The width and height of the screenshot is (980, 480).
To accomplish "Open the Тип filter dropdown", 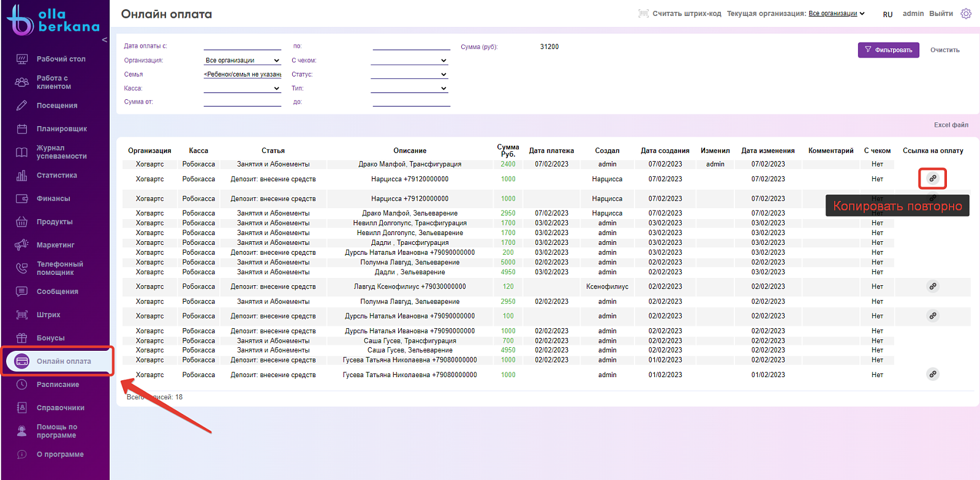I will pyautogui.click(x=409, y=88).
